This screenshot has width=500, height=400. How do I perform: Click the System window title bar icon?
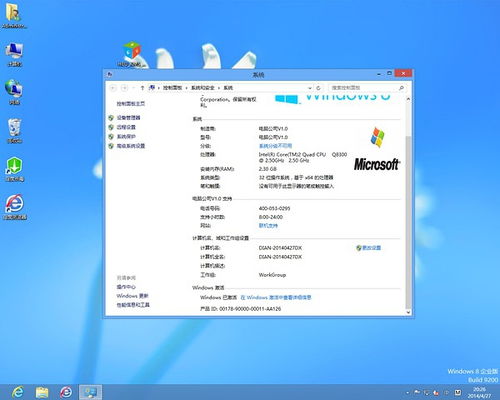[x=110, y=74]
